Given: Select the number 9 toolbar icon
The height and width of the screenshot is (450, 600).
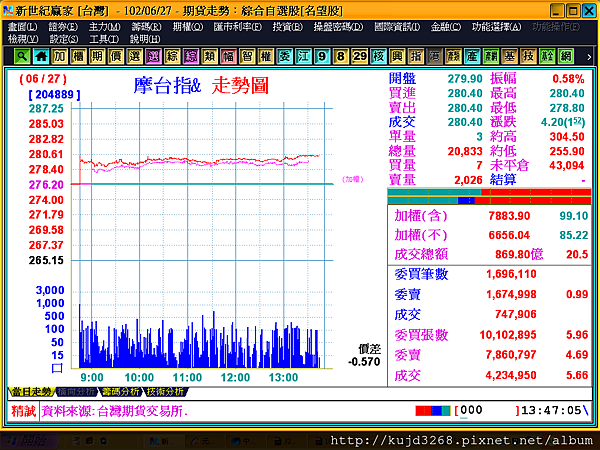Looking at the screenshot, I should [322, 56].
